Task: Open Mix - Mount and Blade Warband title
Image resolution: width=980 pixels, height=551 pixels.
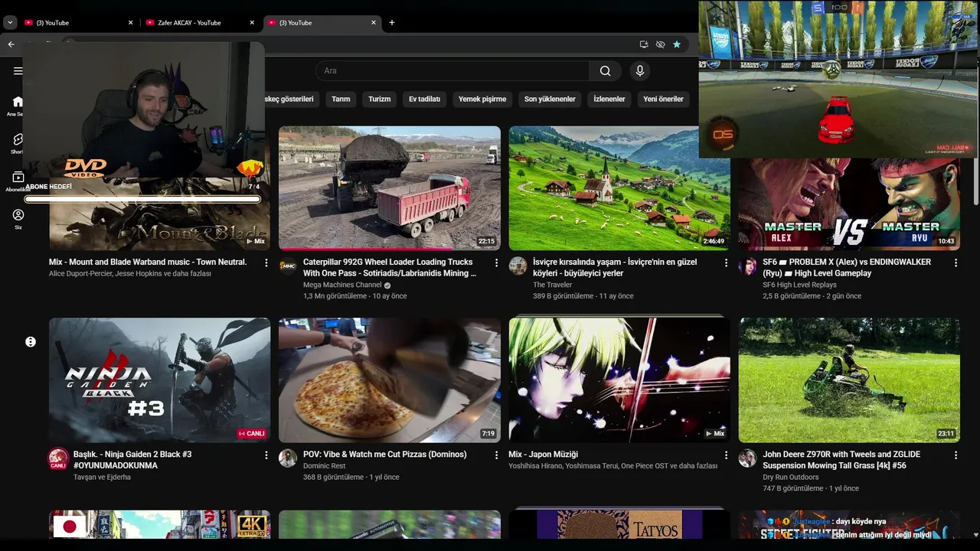Action: 148,262
